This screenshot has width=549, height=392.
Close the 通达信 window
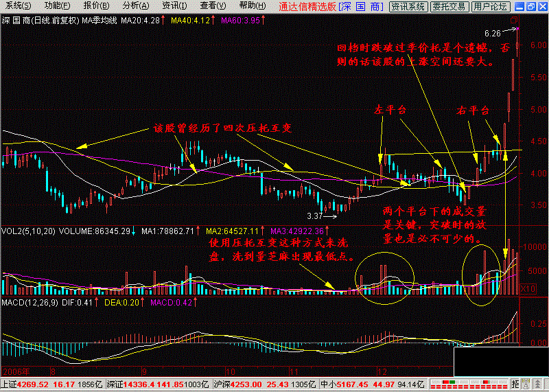(542, 6)
